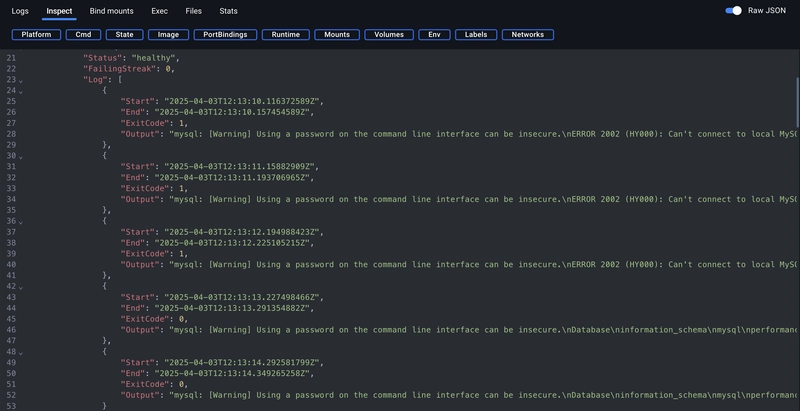Click the Start value 2025-04-03T12:13:13.227498466Z
The height and width of the screenshot is (411, 800).
[x=244, y=297]
